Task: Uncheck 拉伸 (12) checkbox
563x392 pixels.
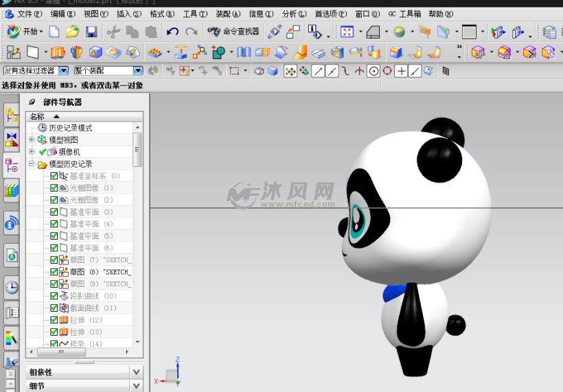Action: point(54,320)
